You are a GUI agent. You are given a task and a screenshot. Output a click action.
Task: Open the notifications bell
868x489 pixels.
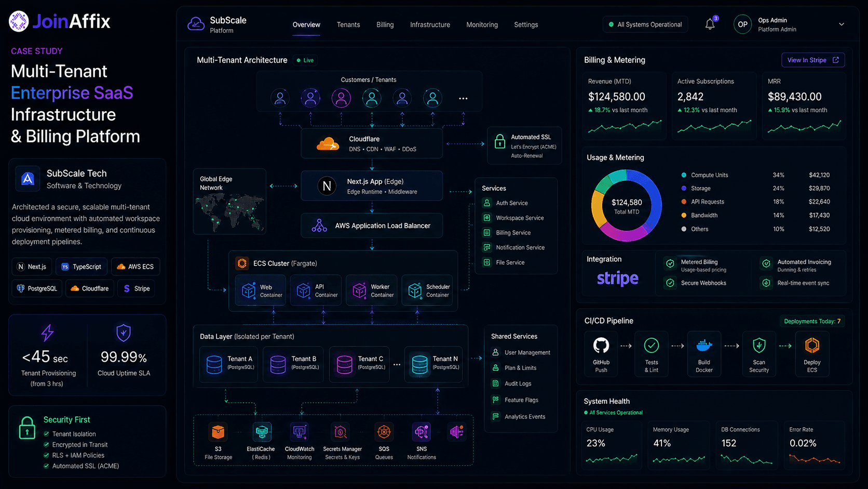[x=710, y=24]
